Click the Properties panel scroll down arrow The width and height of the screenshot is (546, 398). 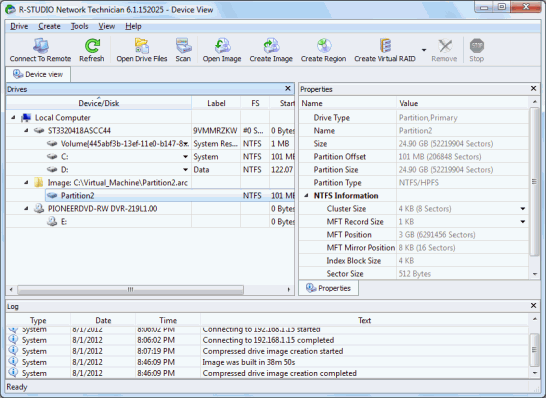tap(535, 274)
